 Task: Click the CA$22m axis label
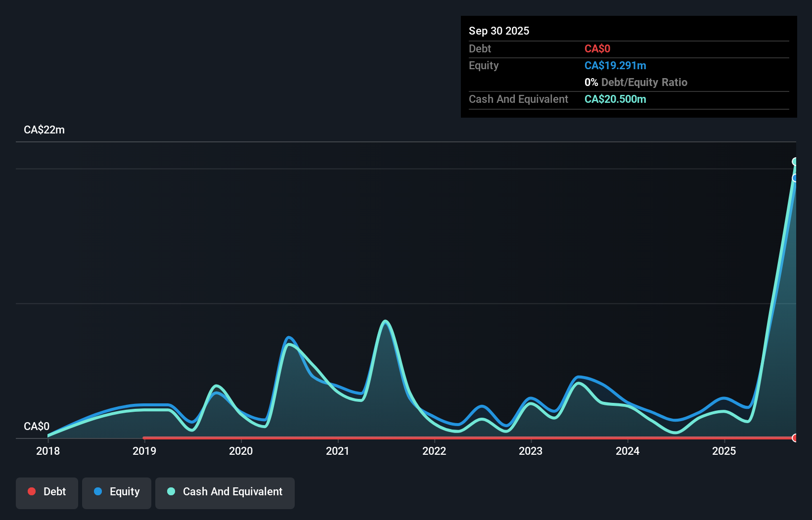tap(45, 130)
